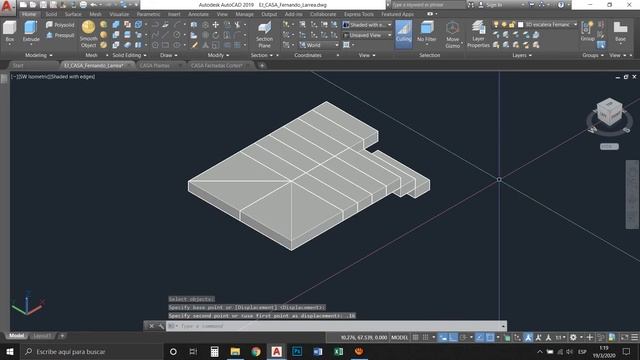Toggle polar tracking in status bar
This screenshot has width=640, height=360.
463,338
